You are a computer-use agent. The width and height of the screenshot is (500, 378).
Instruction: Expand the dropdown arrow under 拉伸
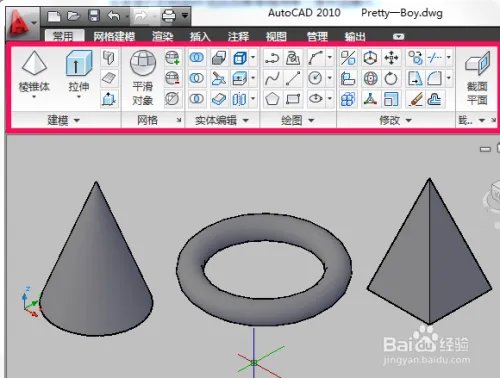pos(79,97)
